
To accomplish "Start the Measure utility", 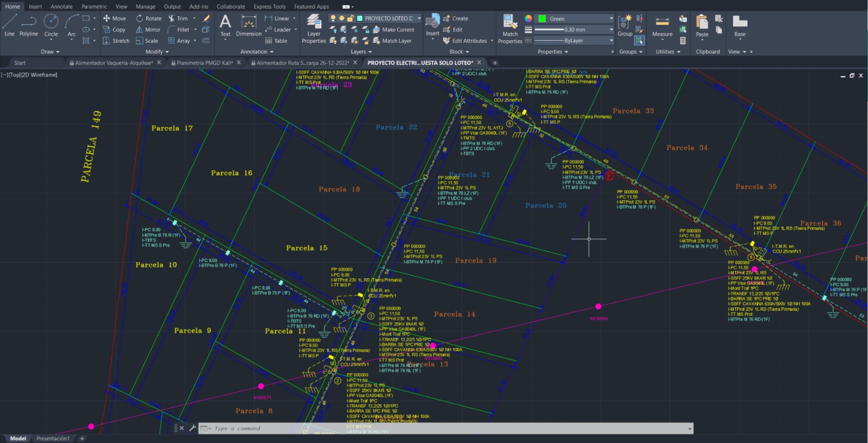I will pos(662,25).
